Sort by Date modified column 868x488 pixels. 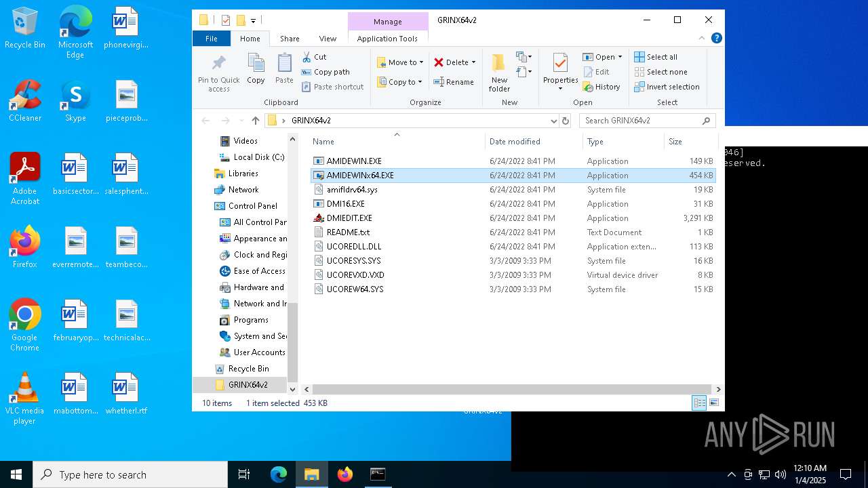(x=534, y=142)
